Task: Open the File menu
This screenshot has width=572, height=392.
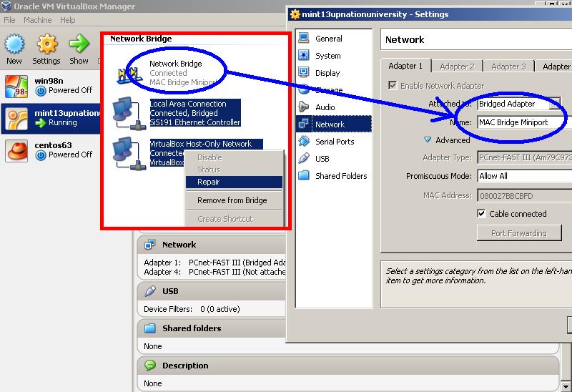Action: (x=9, y=20)
